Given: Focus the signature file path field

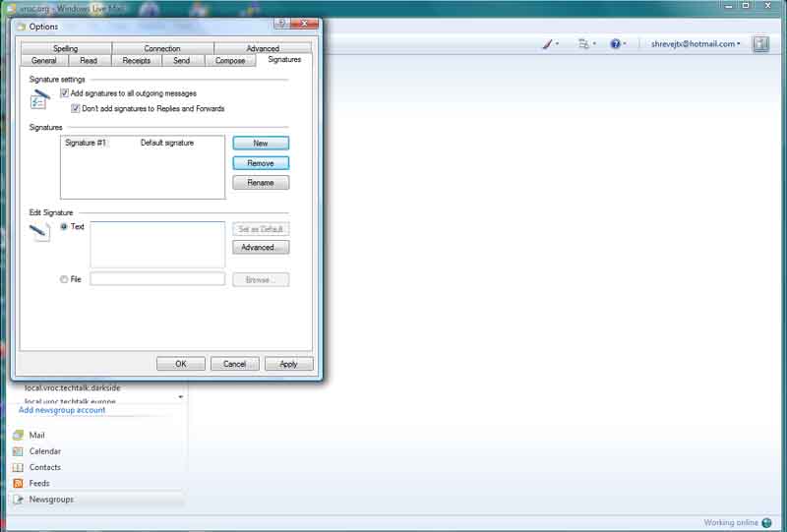Looking at the screenshot, I should 157,279.
